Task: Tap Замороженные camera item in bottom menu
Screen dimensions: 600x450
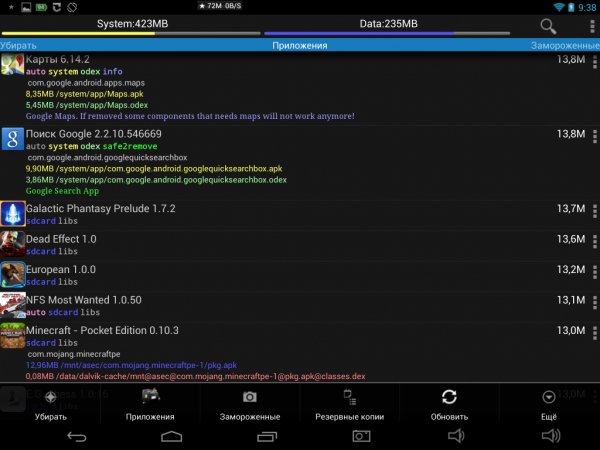Action: click(249, 404)
